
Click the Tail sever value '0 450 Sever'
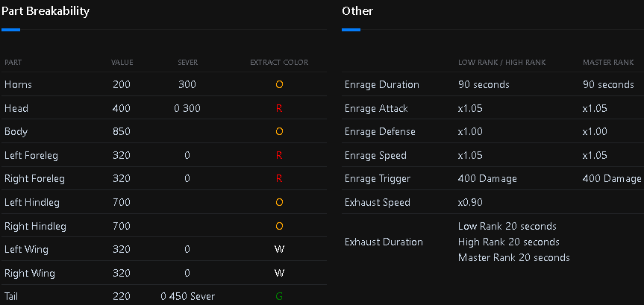[x=188, y=297]
